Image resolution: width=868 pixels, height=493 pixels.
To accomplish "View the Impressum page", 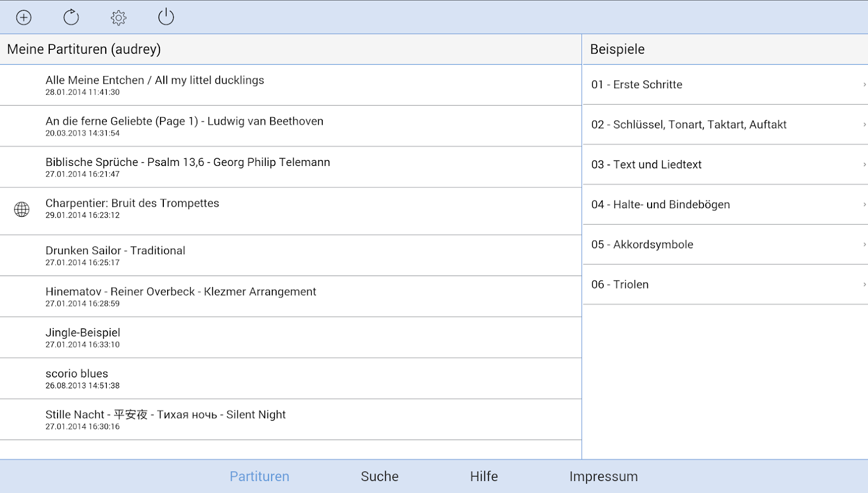I will pyautogui.click(x=603, y=476).
